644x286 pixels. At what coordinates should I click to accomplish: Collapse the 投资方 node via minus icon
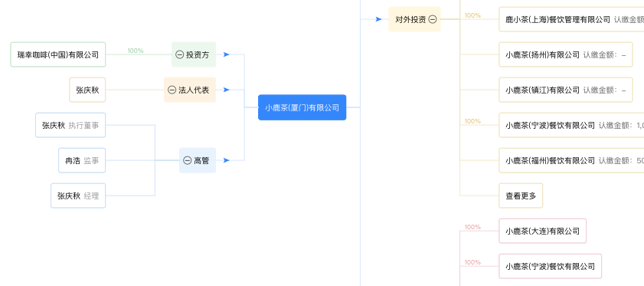coord(179,54)
